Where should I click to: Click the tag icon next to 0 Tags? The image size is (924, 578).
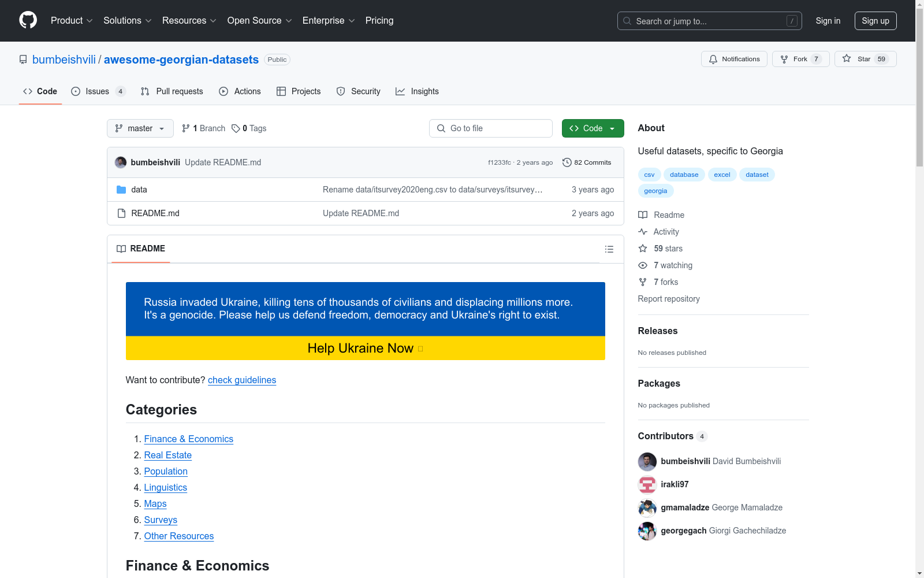tap(236, 128)
